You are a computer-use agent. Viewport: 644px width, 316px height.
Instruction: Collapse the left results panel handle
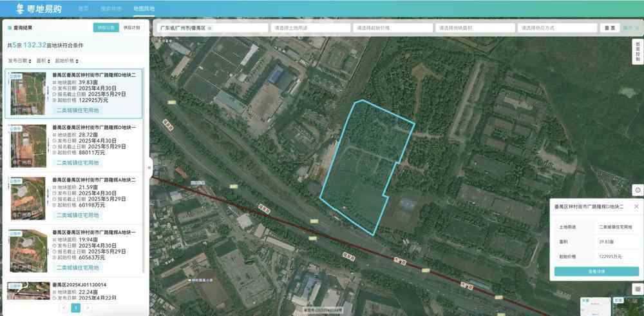coord(149,167)
